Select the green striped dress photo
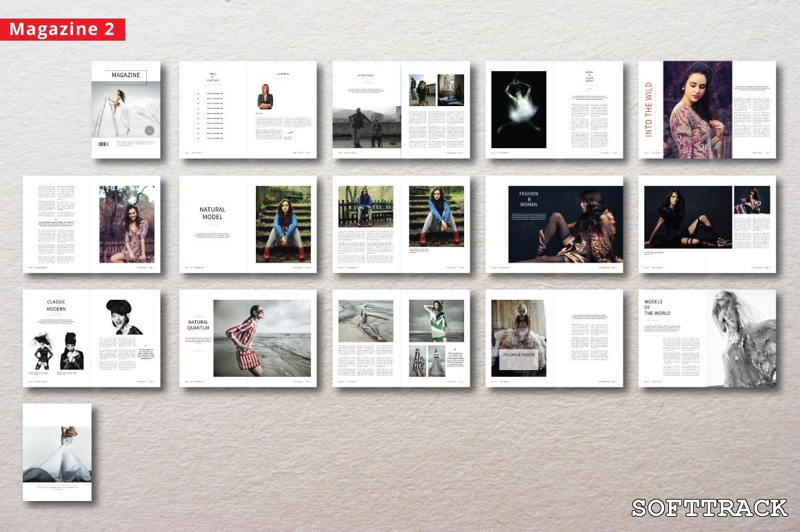Image resolution: width=800 pixels, height=532 pixels. pos(436,320)
